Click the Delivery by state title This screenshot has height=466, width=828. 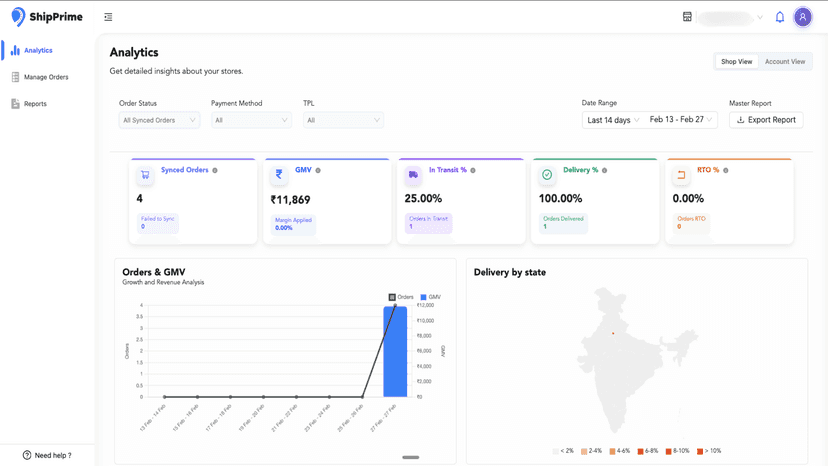pyautogui.click(x=510, y=273)
